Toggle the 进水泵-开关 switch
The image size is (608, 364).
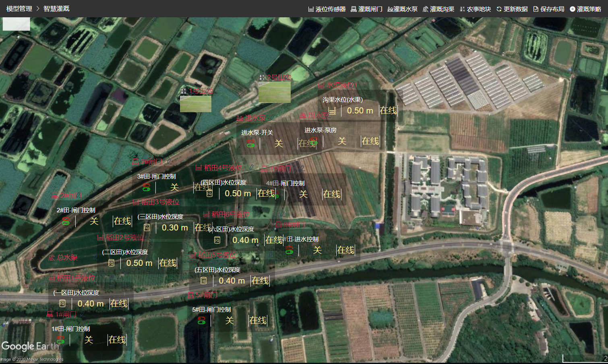(x=251, y=143)
